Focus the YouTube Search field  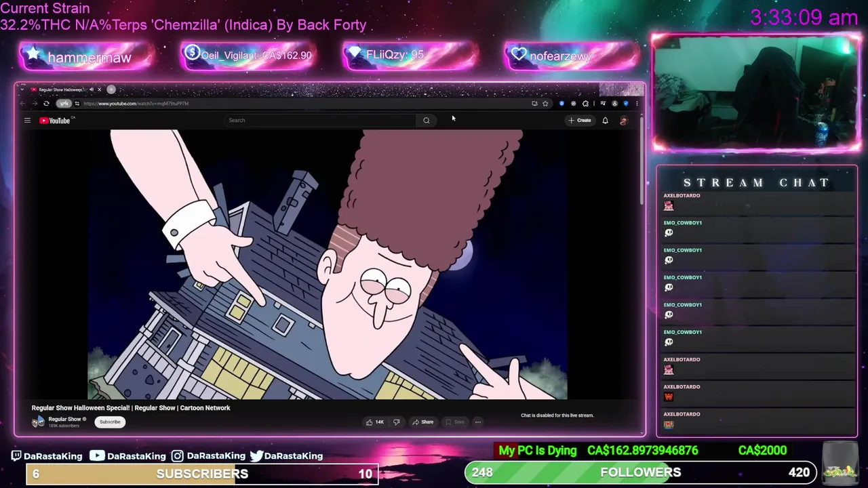[x=321, y=121]
